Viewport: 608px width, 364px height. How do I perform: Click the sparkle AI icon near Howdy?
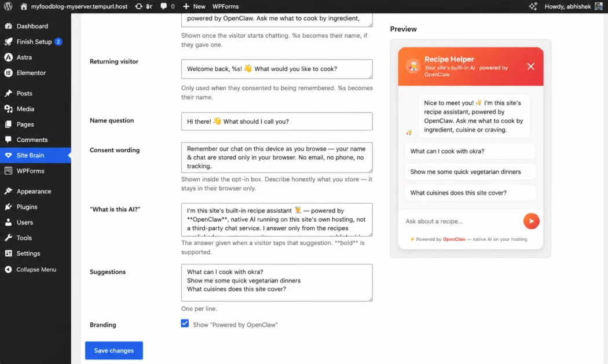pos(533,6)
